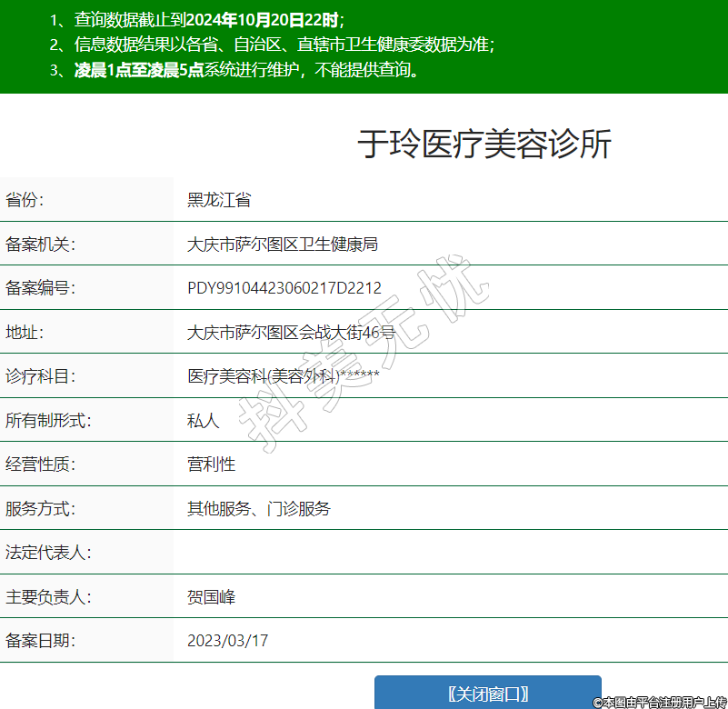
Task: Select the ownership value 私人
Action: click(204, 420)
